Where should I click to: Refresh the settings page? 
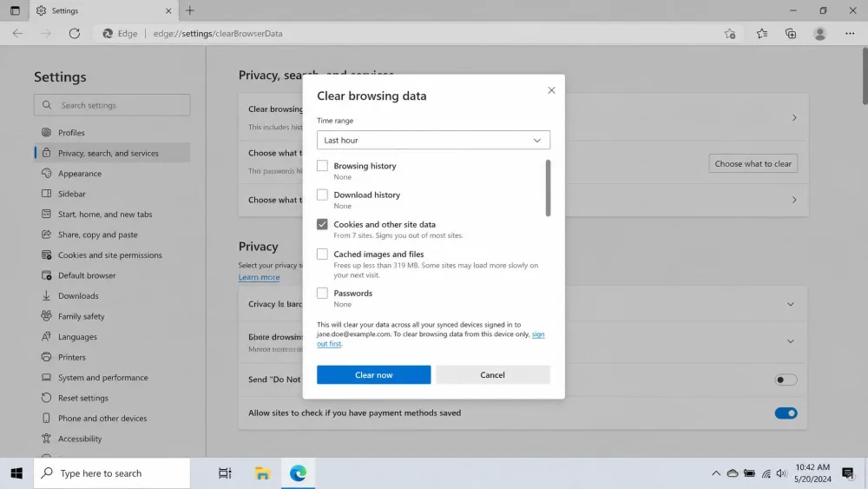point(74,33)
